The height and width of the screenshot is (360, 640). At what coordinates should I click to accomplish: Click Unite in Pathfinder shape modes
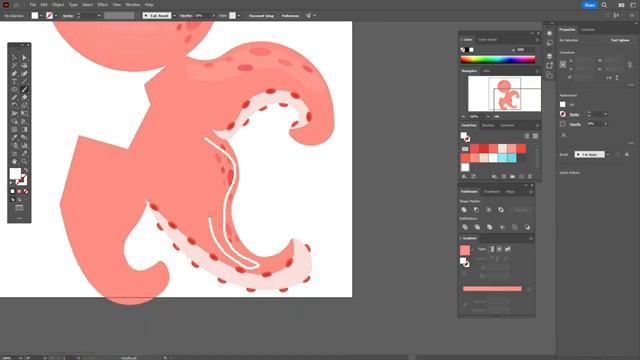pos(464,210)
